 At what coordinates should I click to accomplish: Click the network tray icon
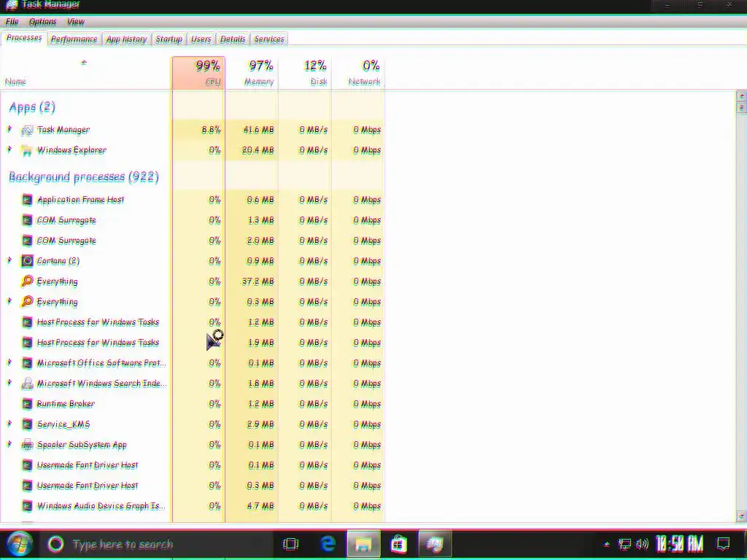coord(624,544)
